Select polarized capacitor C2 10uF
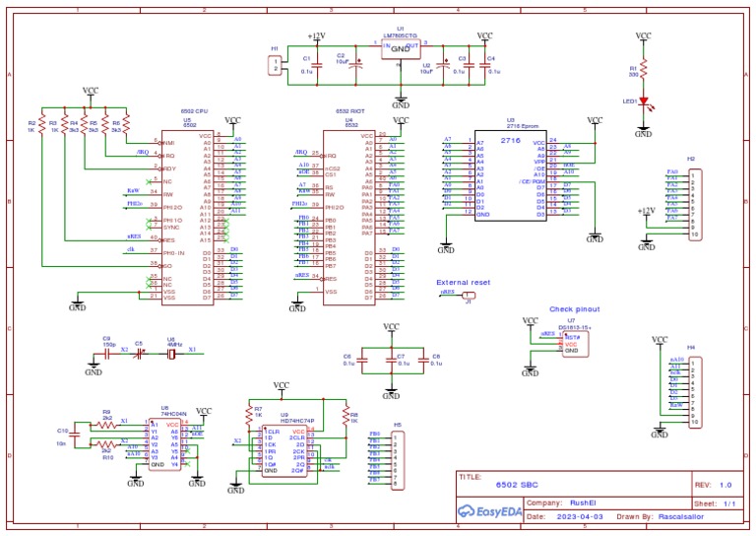The image size is (756, 536). 355,65
